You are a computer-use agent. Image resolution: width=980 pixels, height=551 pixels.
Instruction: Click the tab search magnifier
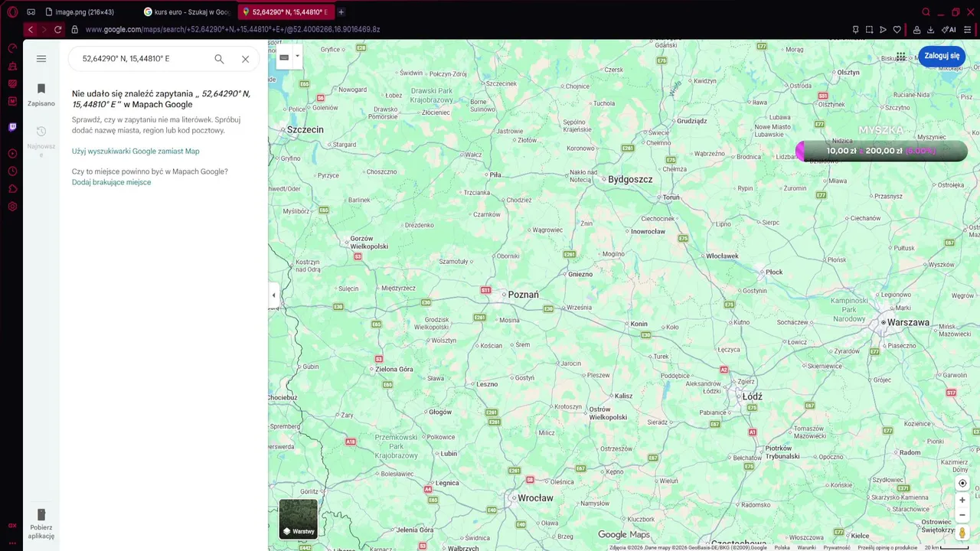(926, 12)
